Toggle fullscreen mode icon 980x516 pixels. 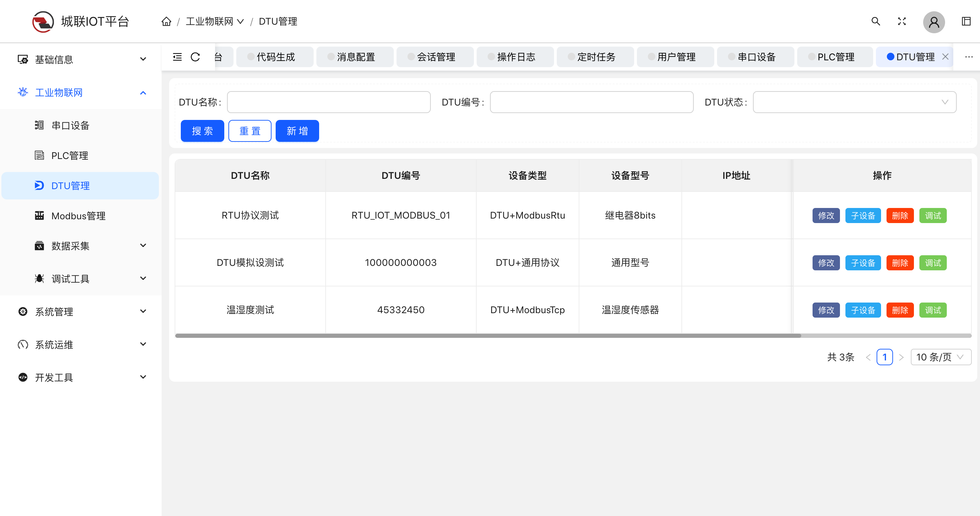coord(902,21)
